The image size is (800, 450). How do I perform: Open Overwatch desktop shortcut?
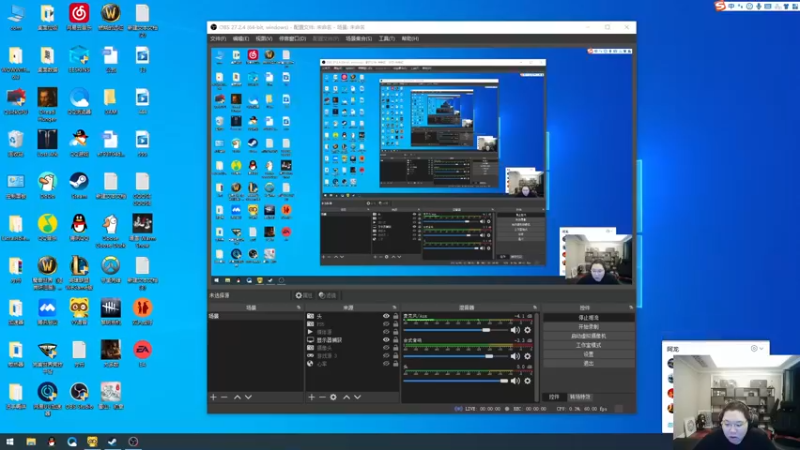pyautogui.click(x=111, y=269)
